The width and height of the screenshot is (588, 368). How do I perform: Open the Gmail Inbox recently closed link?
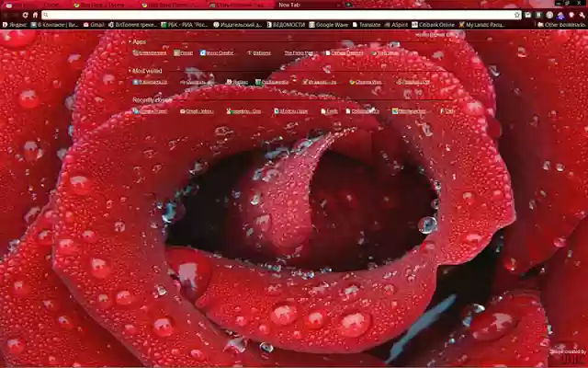(197, 111)
